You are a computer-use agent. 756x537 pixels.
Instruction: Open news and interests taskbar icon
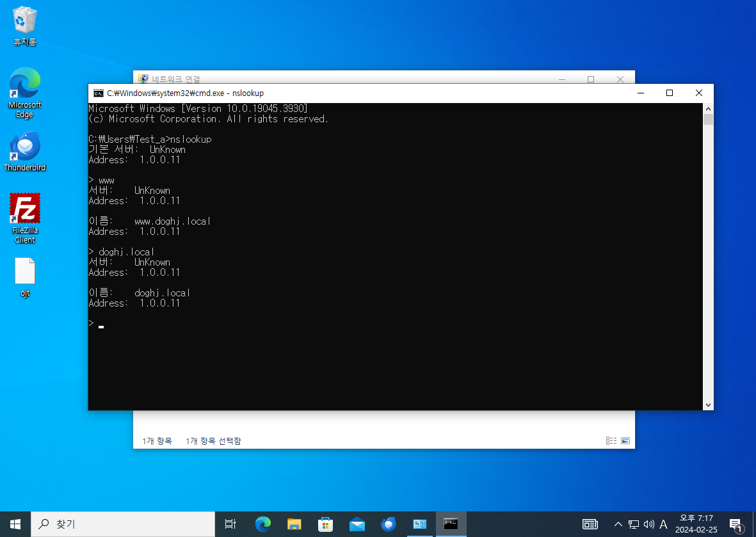click(590, 524)
